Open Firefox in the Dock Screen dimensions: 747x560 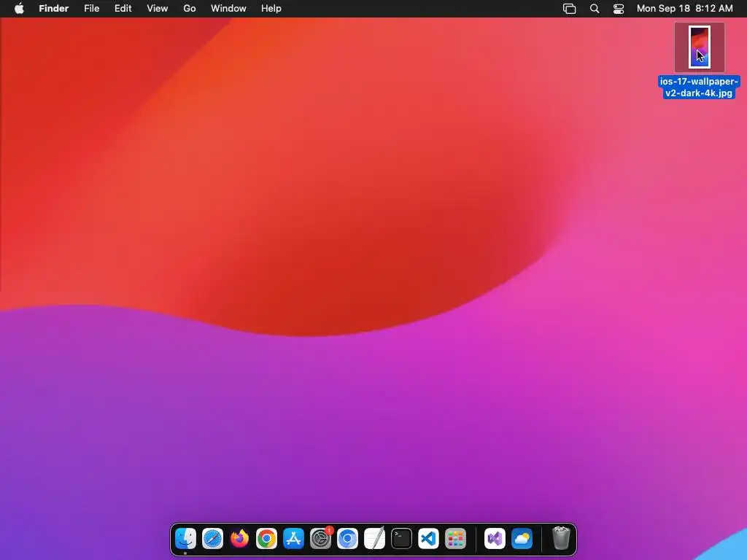pos(239,539)
